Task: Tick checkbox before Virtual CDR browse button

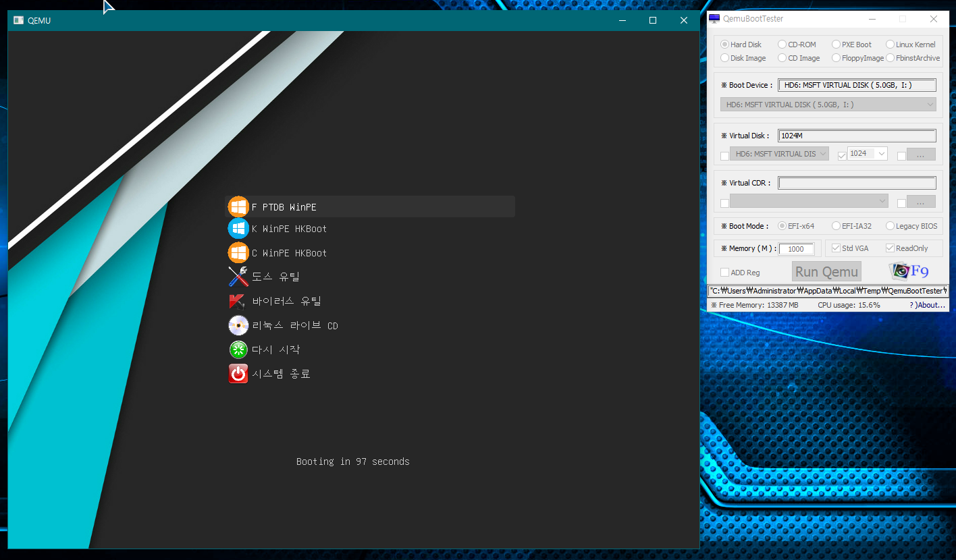Action: tap(901, 203)
